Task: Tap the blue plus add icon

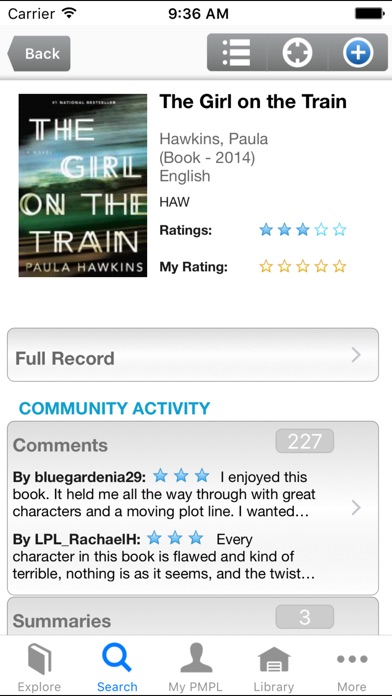Action: click(x=358, y=53)
